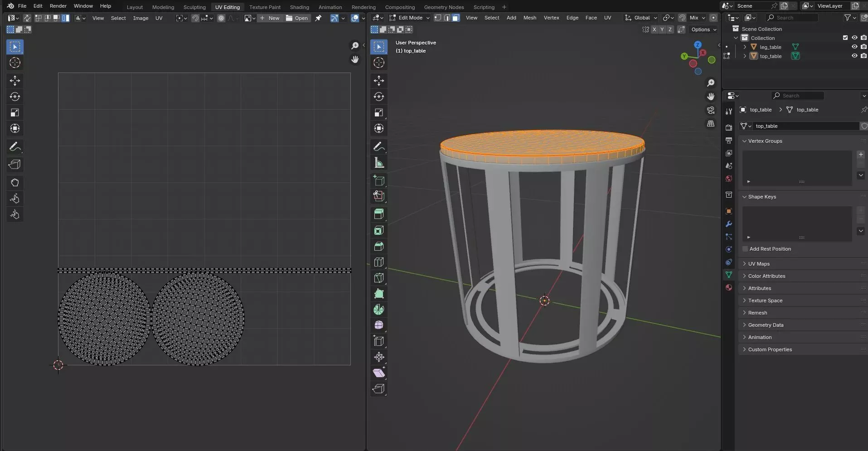Select the Pinch tool in UV editor
This screenshot has height=451, width=868.
[x=15, y=214]
